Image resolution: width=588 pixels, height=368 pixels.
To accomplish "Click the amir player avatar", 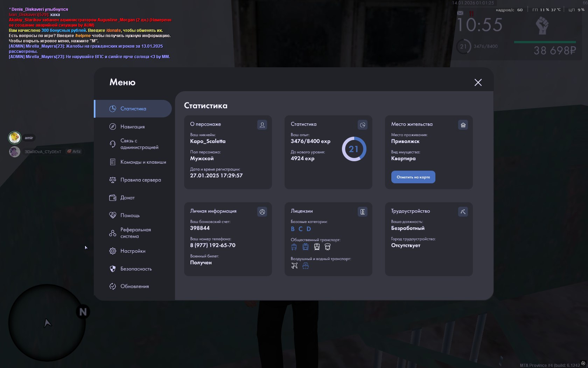I will click(x=15, y=138).
